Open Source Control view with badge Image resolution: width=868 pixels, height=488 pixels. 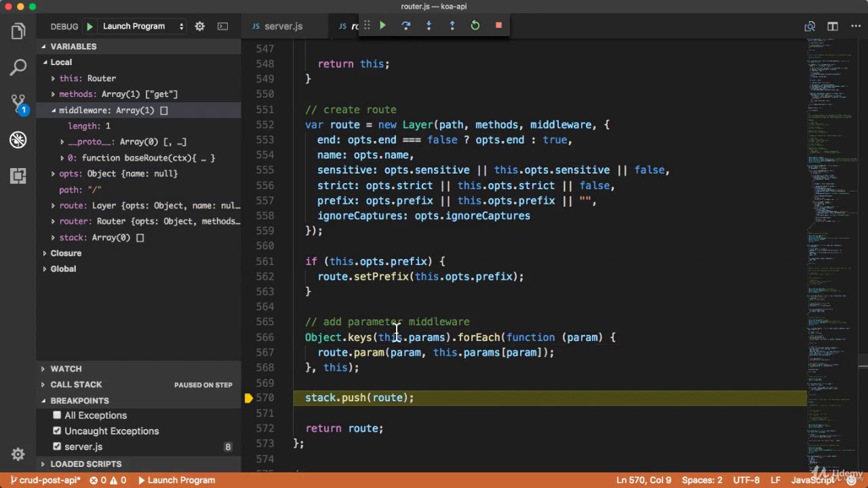18,104
